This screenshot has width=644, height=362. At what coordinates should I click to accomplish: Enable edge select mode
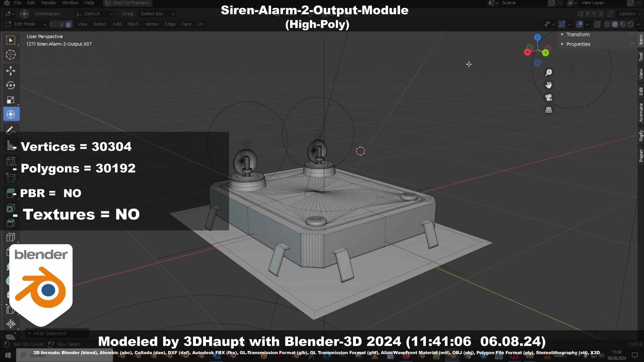pos(61,24)
